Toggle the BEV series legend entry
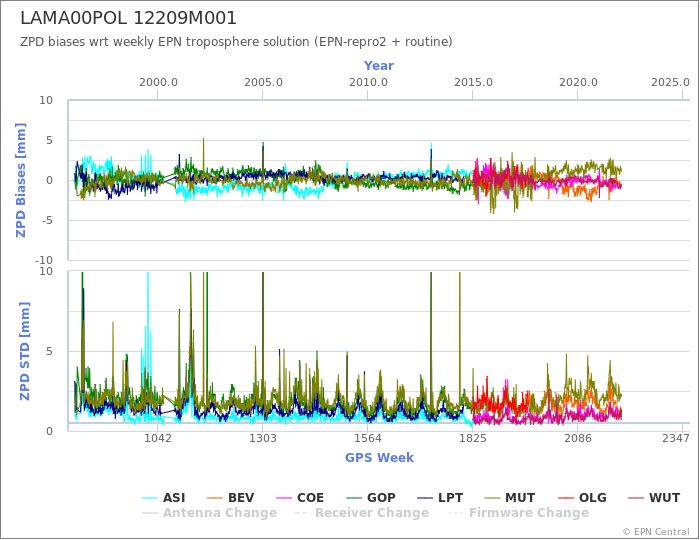Screen dimensions: 700x540 (x=231, y=498)
